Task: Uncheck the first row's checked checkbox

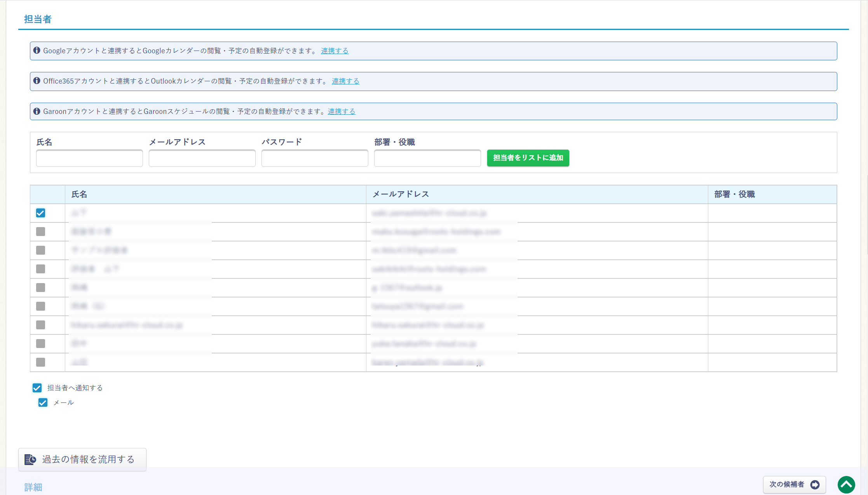Action: [40, 213]
